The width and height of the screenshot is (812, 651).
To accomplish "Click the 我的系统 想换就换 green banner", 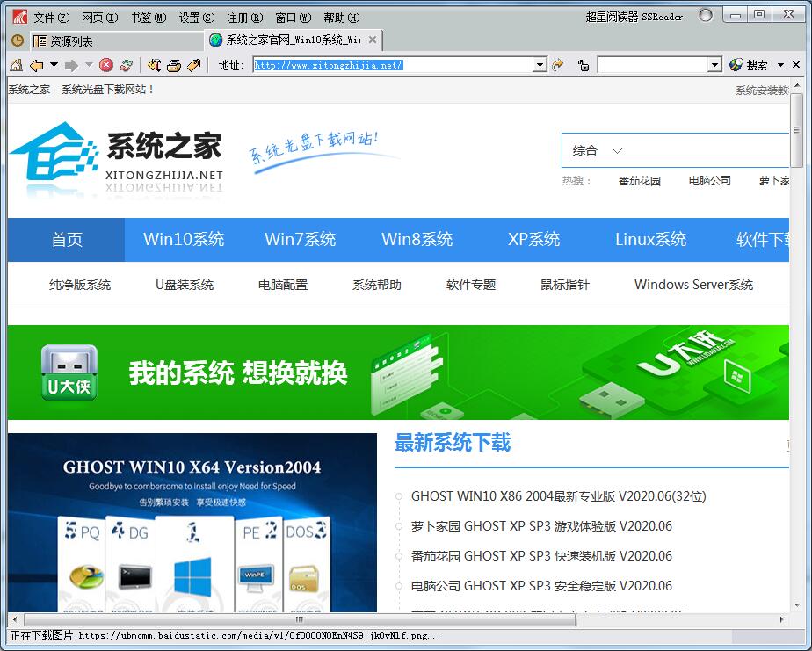I will [x=398, y=373].
